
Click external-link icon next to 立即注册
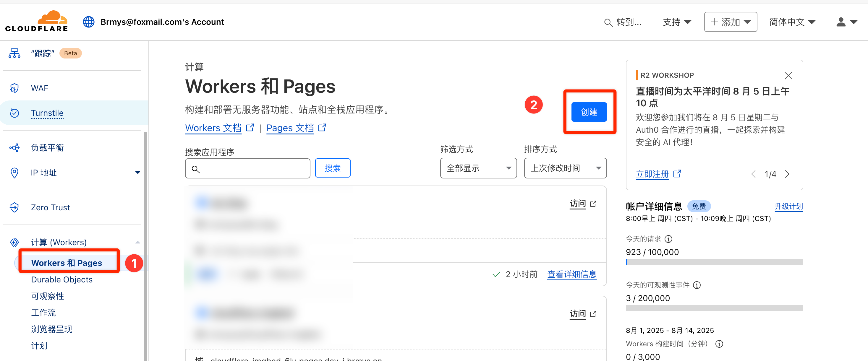(677, 174)
